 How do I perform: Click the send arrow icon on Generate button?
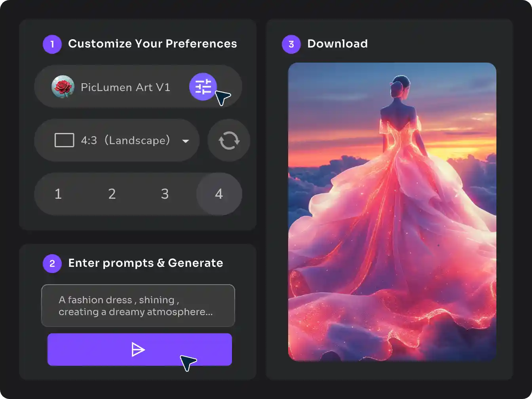pos(139,350)
